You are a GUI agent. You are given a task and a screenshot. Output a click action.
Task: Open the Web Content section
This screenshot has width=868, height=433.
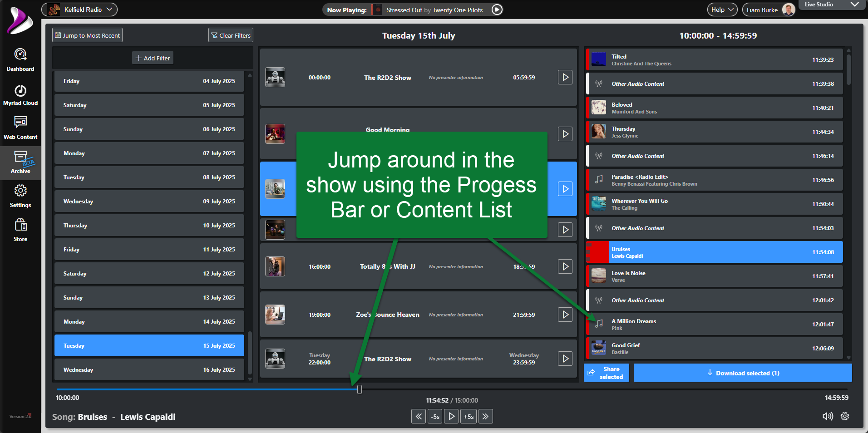click(20, 128)
